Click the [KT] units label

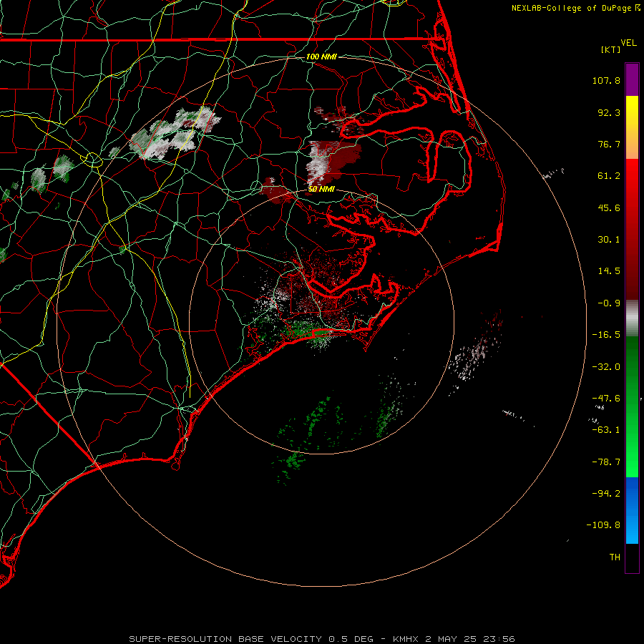click(611, 49)
